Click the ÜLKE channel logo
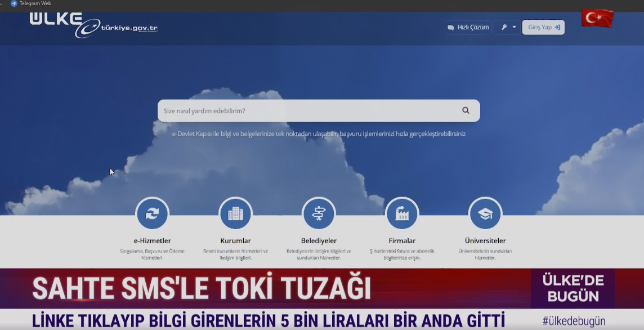The width and height of the screenshot is (644, 330). coord(55,18)
